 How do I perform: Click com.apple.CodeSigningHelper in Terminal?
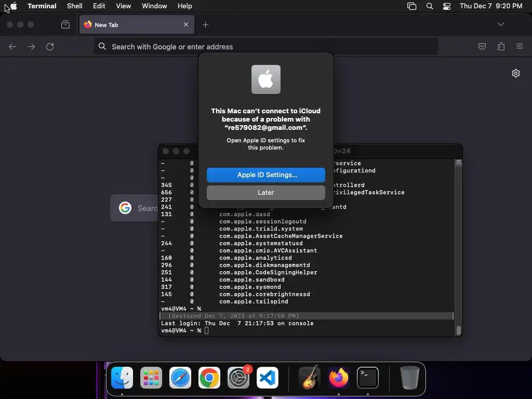tap(268, 272)
